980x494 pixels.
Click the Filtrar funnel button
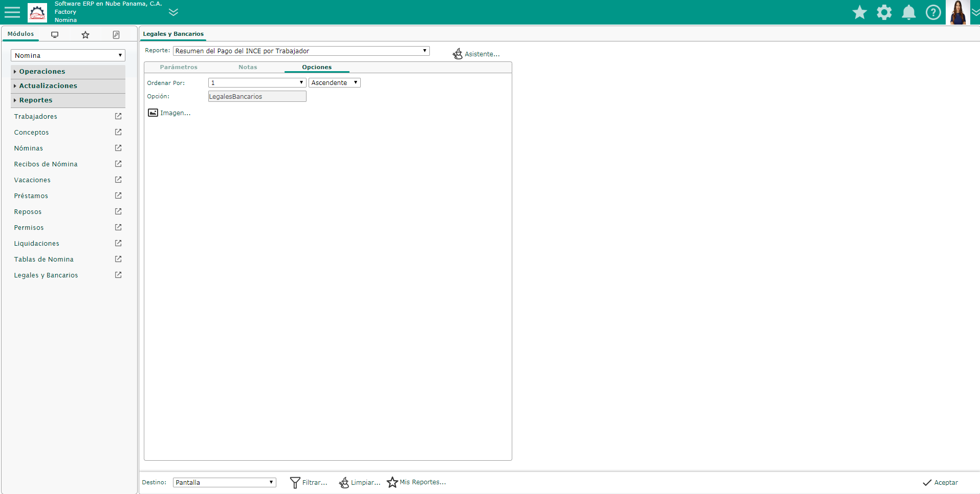tap(309, 482)
